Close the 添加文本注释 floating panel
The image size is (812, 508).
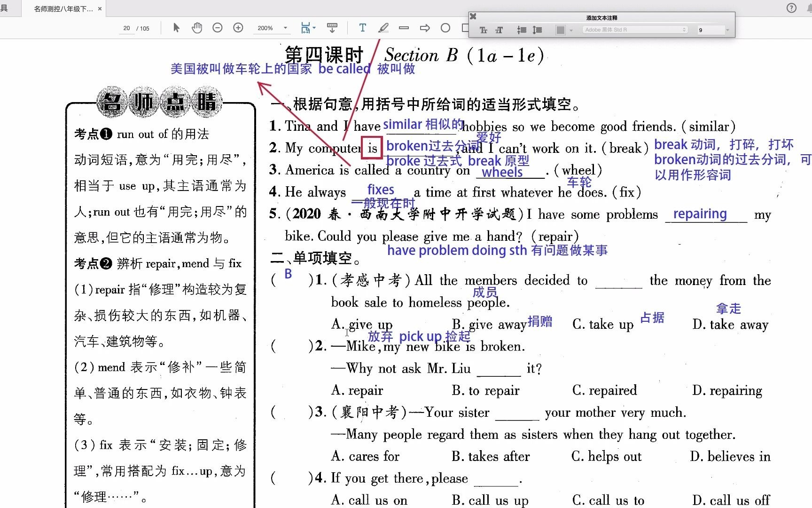pos(473,16)
